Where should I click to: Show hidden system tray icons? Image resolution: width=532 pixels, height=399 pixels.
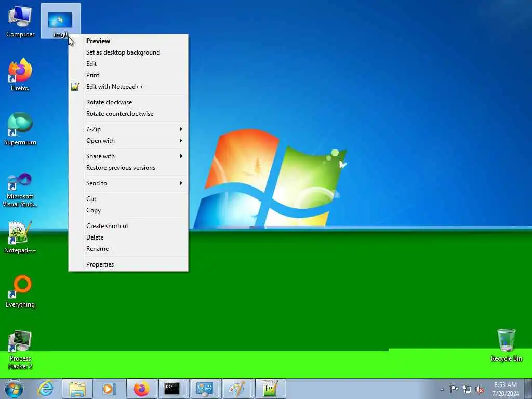click(x=442, y=389)
